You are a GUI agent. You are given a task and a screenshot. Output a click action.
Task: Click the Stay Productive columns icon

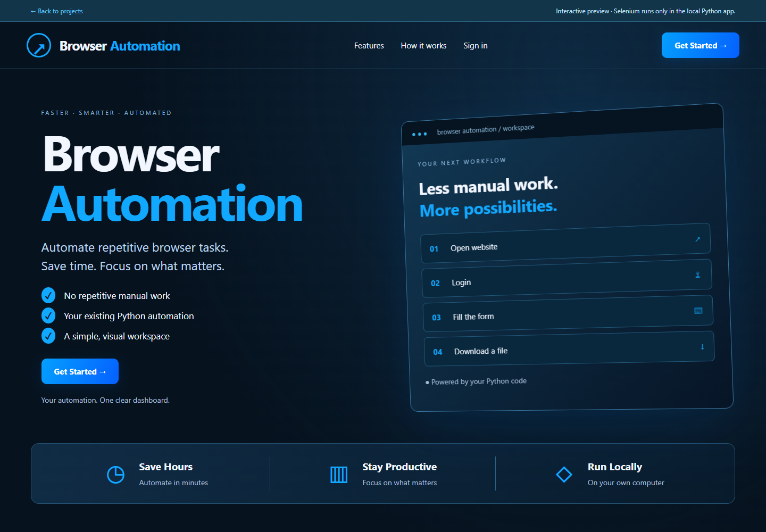click(339, 475)
